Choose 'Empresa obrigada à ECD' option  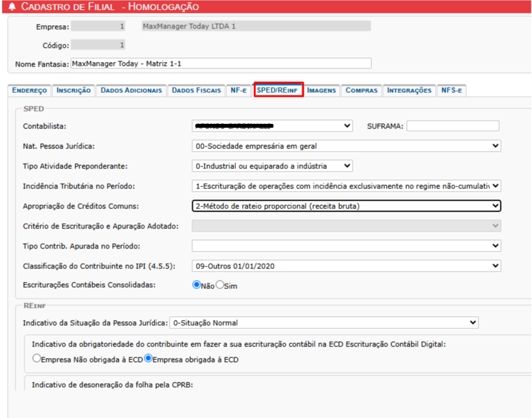[x=148, y=359]
